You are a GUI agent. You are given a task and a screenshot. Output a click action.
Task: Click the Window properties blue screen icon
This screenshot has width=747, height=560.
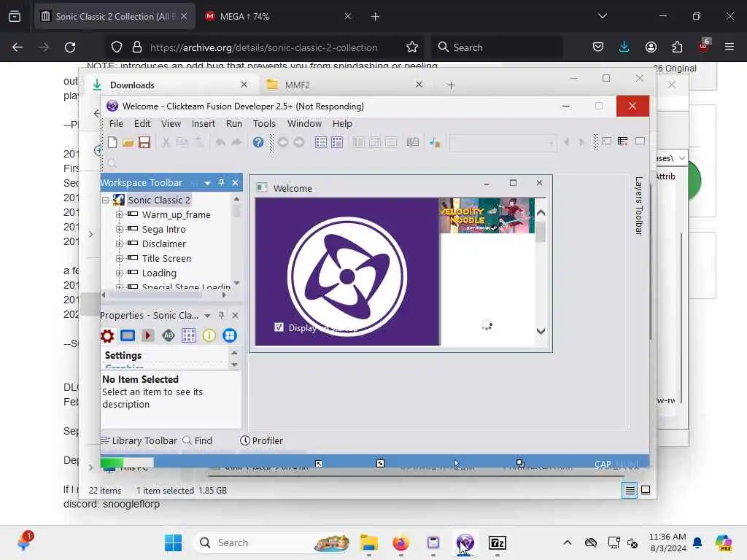pyautogui.click(x=128, y=335)
